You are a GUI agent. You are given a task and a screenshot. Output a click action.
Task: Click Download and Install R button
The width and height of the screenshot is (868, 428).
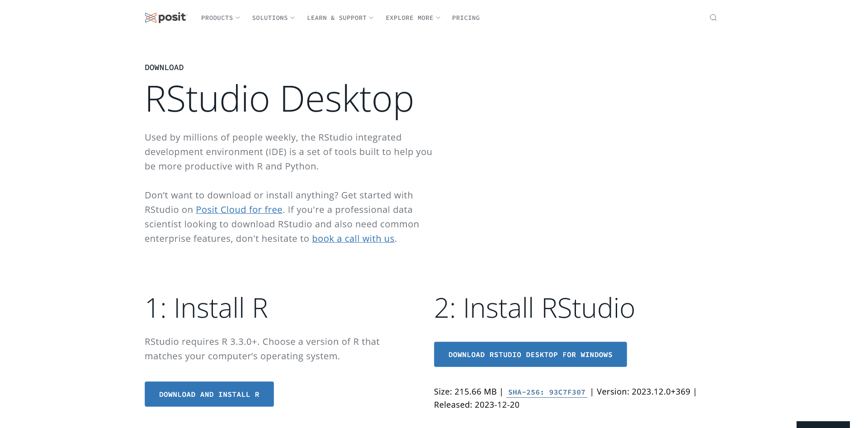(x=209, y=394)
